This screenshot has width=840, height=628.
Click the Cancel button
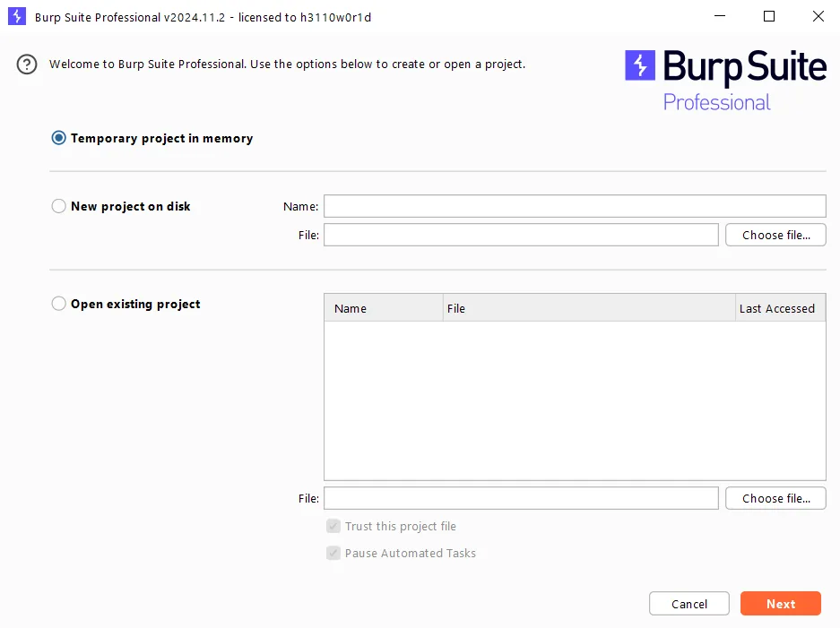(688, 604)
